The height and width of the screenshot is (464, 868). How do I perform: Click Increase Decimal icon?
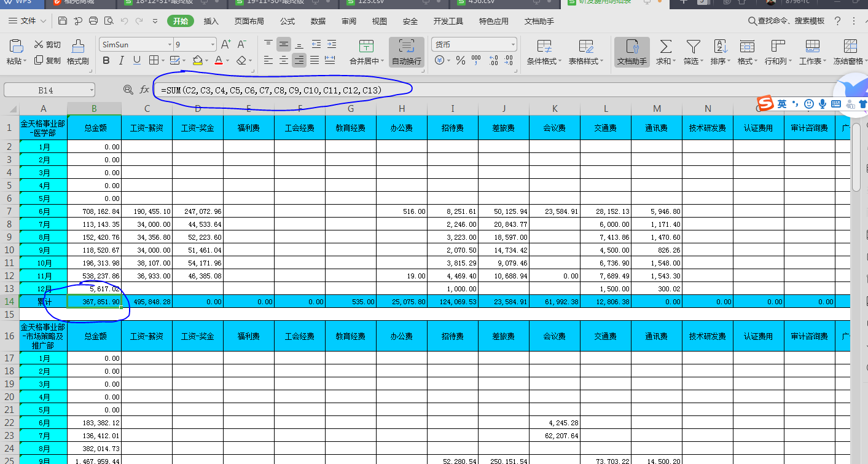[493, 60]
